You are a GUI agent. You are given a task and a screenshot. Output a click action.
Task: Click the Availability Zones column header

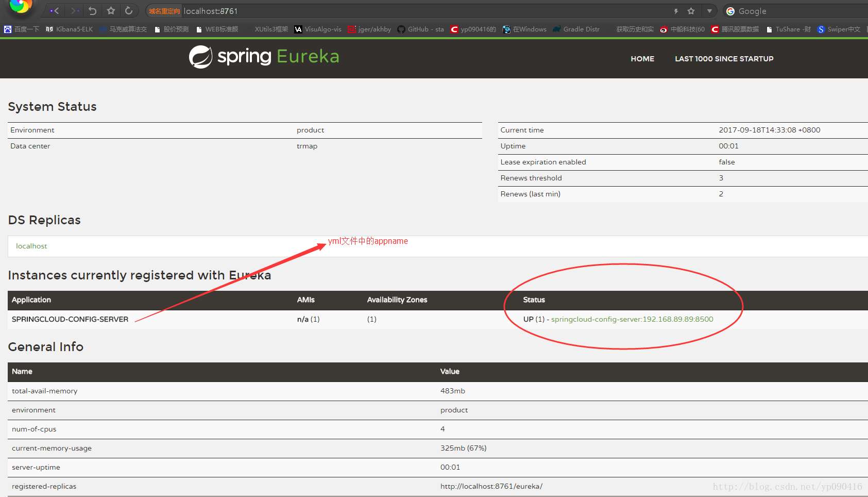(397, 300)
